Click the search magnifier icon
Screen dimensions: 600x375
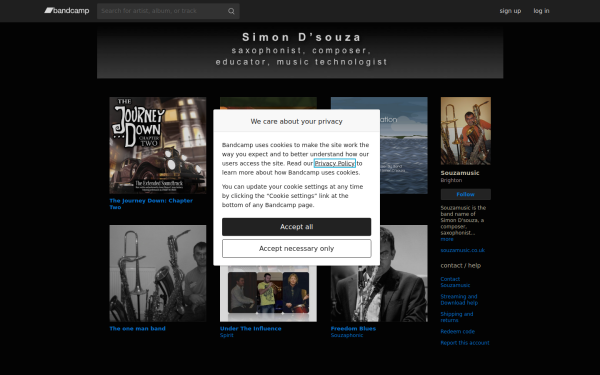pos(231,11)
